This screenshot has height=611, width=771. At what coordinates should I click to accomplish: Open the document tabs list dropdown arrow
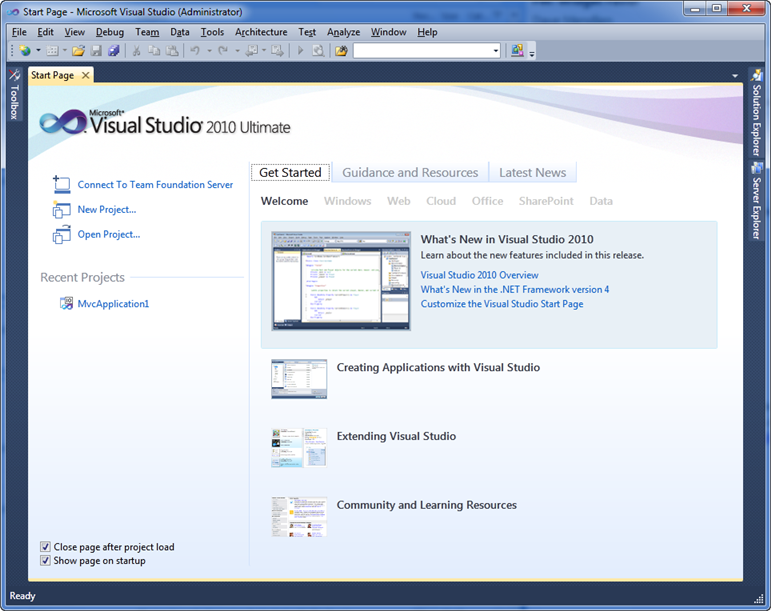tap(735, 76)
